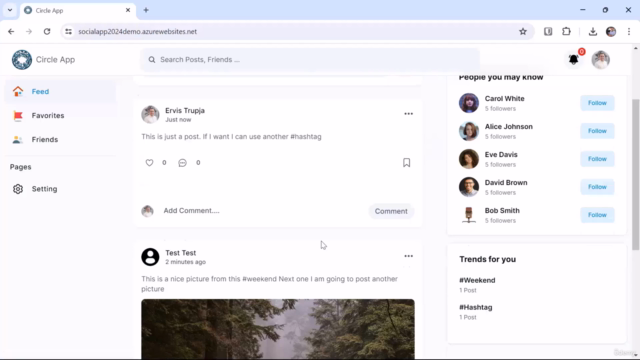Open browser downloads
This screenshot has width=640, height=360.
(x=593, y=31)
